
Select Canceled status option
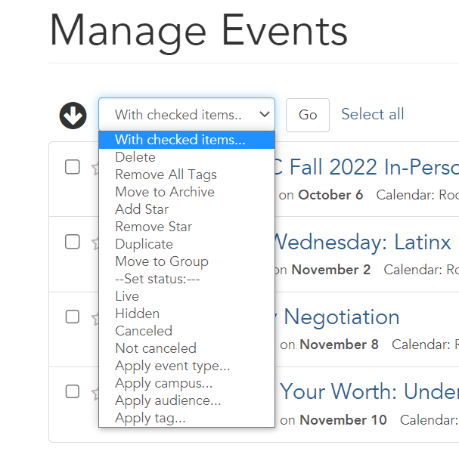point(144,331)
